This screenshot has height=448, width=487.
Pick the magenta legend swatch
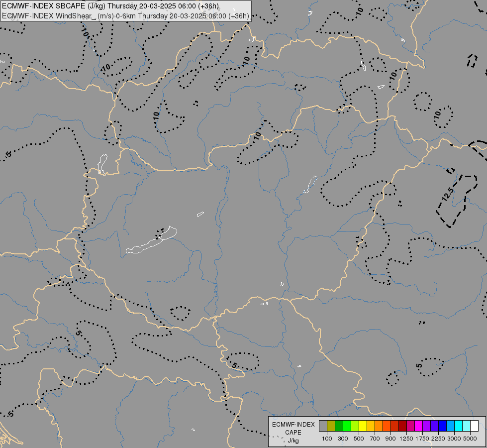point(418,426)
